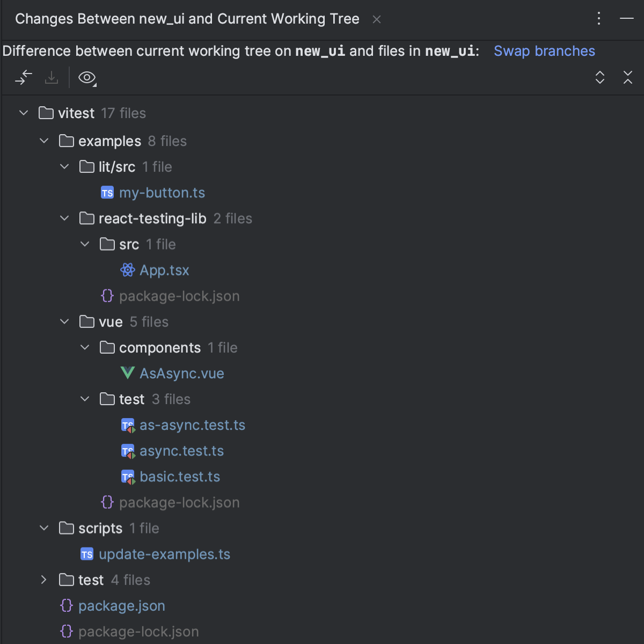
Task: Select the bottom package-lock.json entry
Action: 138,631
